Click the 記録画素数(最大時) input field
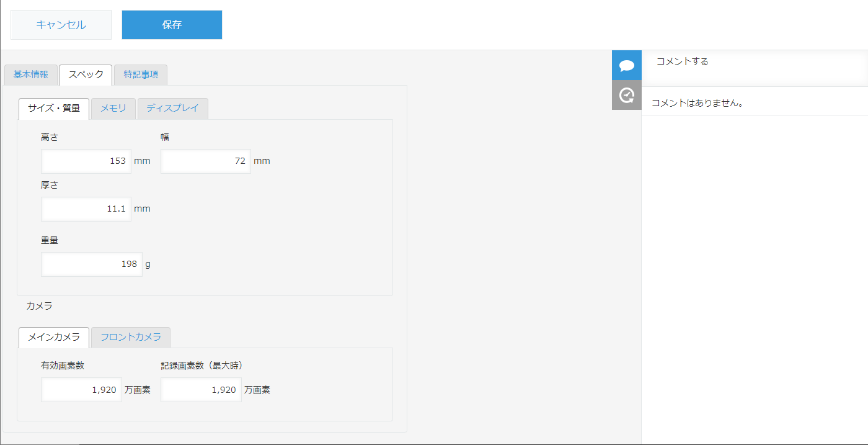The width and height of the screenshot is (868, 445). pyautogui.click(x=201, y=390)
